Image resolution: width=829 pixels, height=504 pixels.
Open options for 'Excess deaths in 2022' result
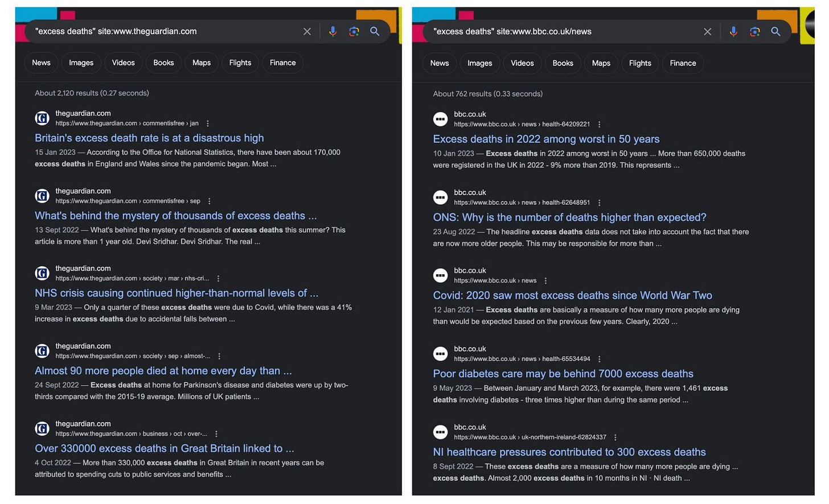(599, 125)
